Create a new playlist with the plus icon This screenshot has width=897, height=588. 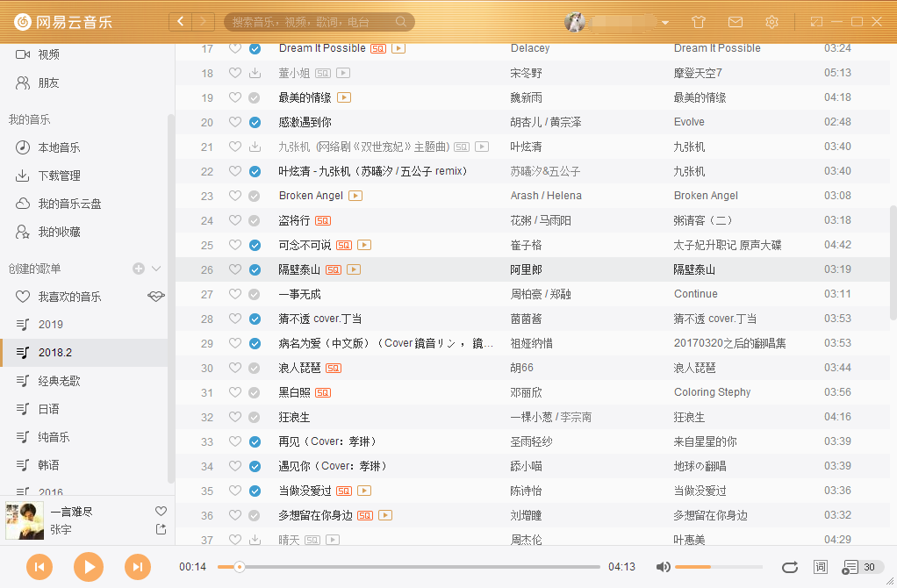pos(139,269)
